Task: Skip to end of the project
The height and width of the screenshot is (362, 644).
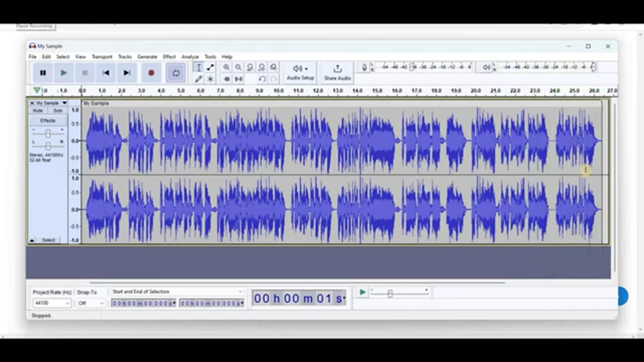Action: (127, 73)
